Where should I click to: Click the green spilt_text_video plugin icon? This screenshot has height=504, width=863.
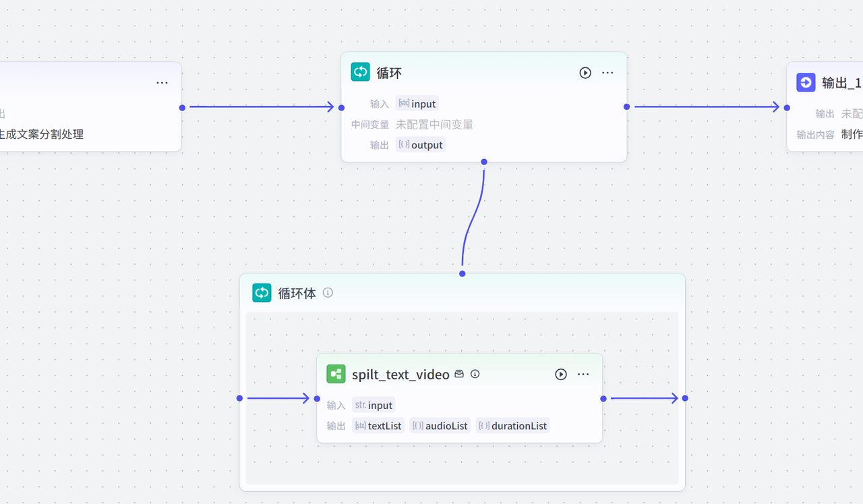(336, 374)
